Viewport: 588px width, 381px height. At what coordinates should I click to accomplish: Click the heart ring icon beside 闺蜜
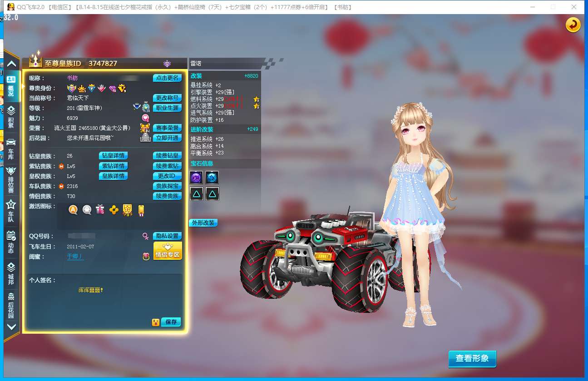pyautogui.click(x=146, y=257)
